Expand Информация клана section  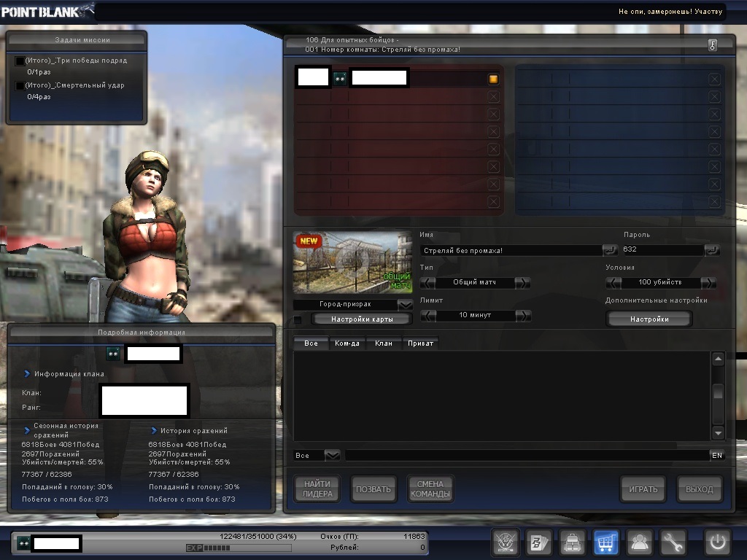tap(27, 374)
